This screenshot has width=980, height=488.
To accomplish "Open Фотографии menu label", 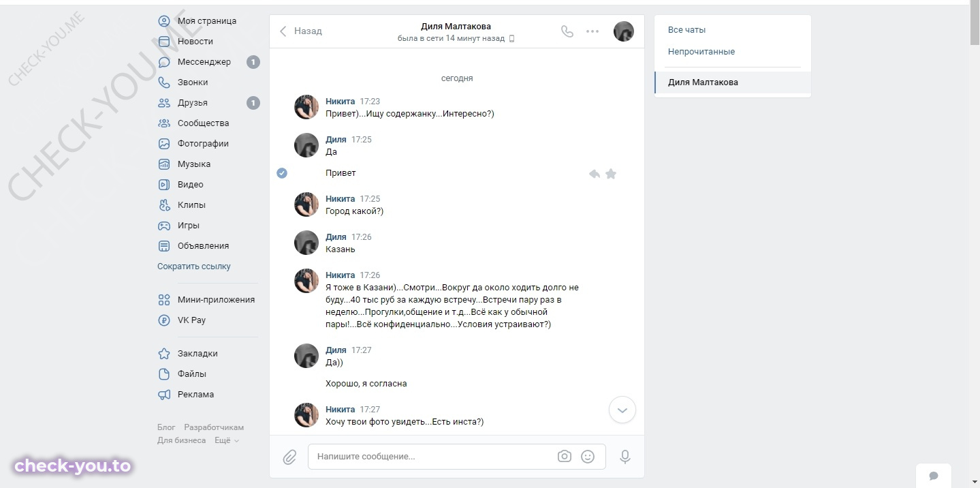I will pyautogui.click(x=203, y=144).
